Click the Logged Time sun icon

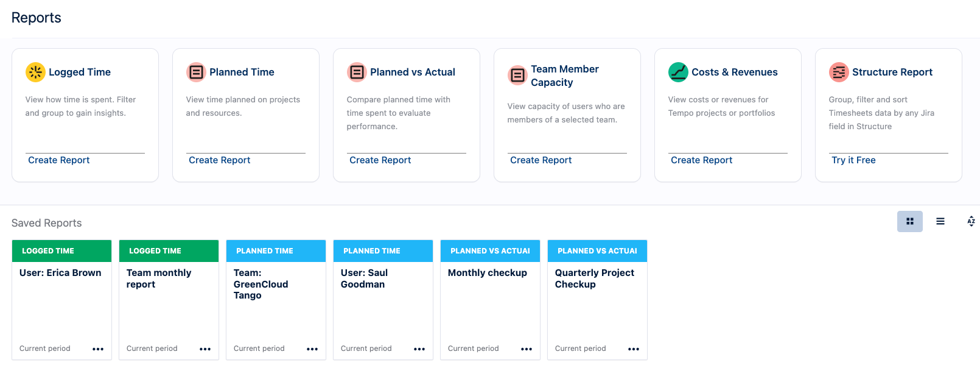click(35, 72)
